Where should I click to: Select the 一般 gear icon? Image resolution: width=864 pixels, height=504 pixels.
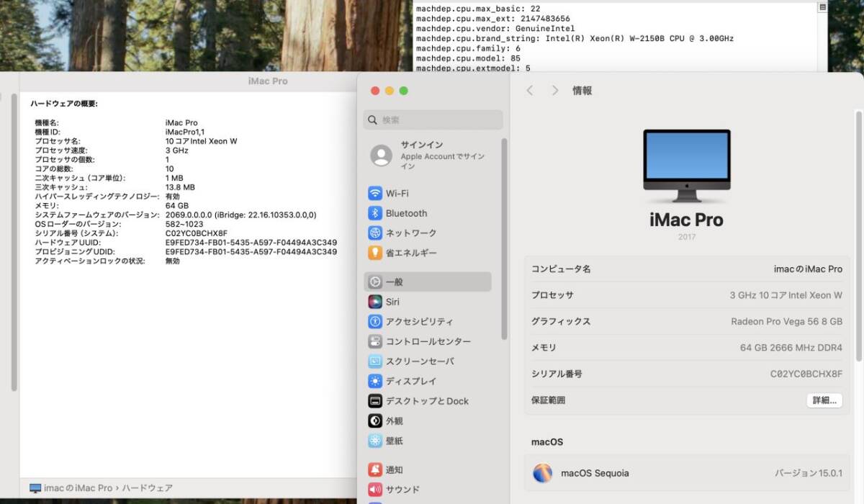click(x=375, y=282)
